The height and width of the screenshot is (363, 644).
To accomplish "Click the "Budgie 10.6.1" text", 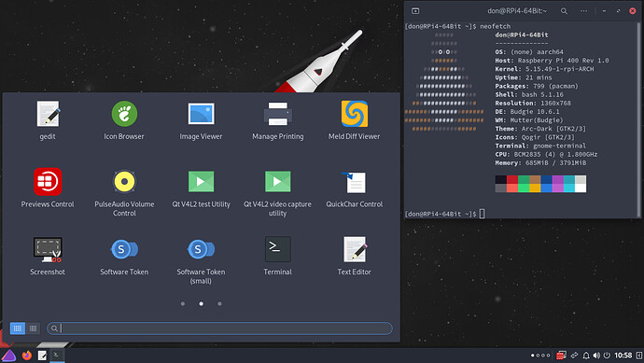I will (x=535, y=112).
